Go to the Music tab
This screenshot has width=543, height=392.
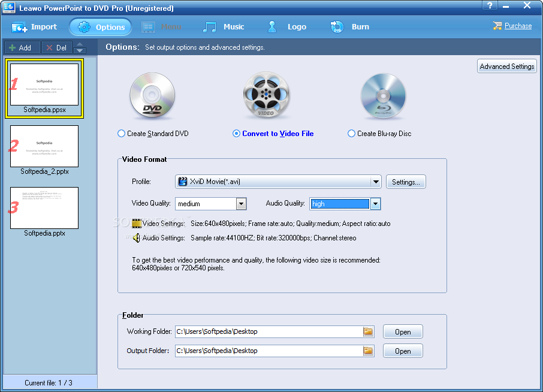[224, 26]
